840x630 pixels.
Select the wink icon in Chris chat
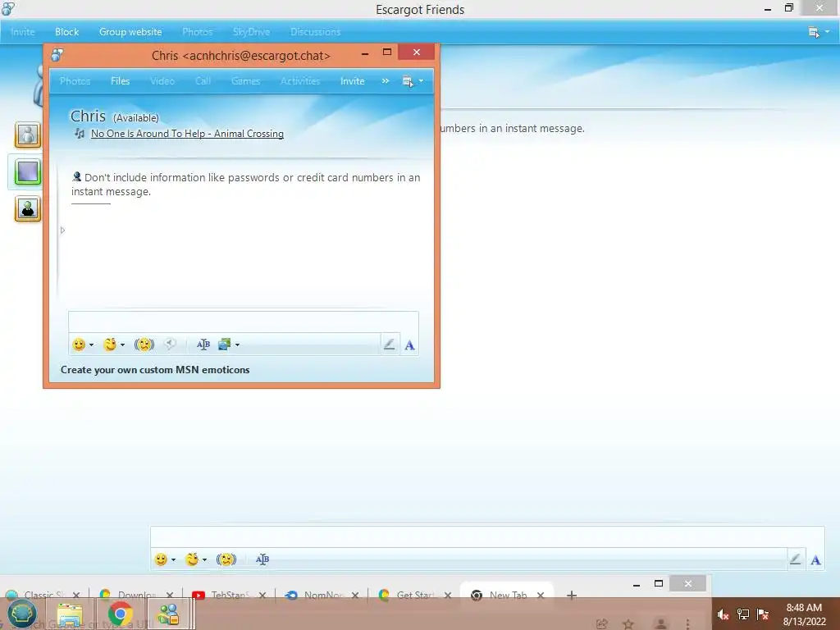[111, 345]
